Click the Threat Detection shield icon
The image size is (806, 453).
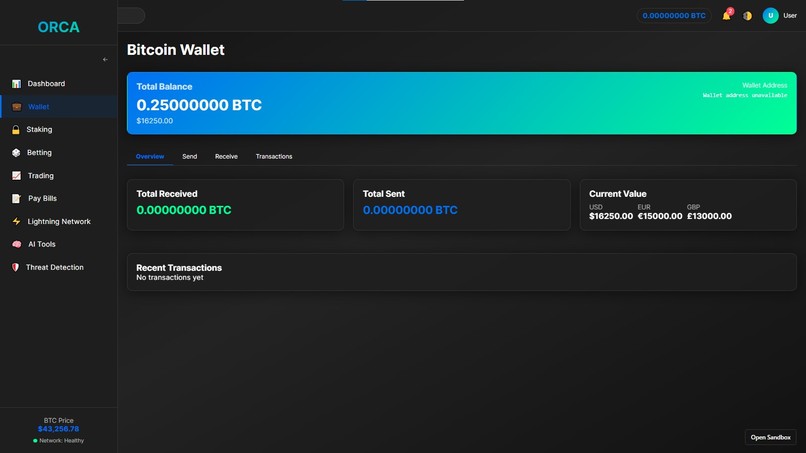pyautogui.click(x=15, y=267)
